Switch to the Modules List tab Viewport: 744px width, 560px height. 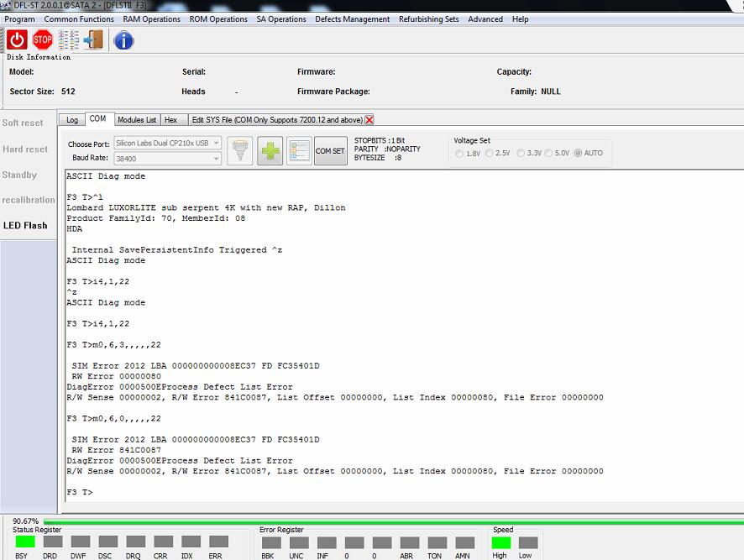point(137,120)
